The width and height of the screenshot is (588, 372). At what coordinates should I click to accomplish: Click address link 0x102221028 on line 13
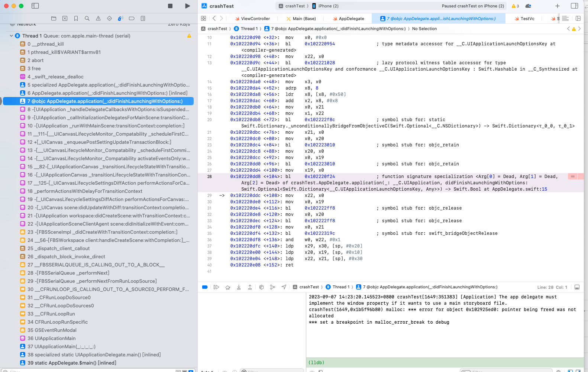point(320,63)
